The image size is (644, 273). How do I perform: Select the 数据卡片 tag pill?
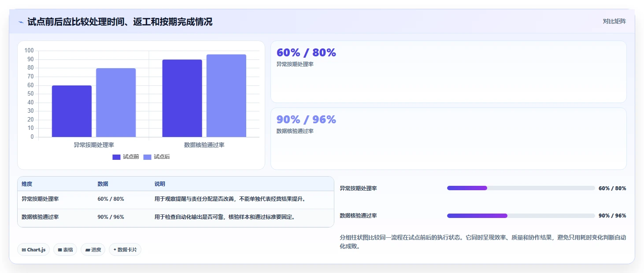point(125,250)
